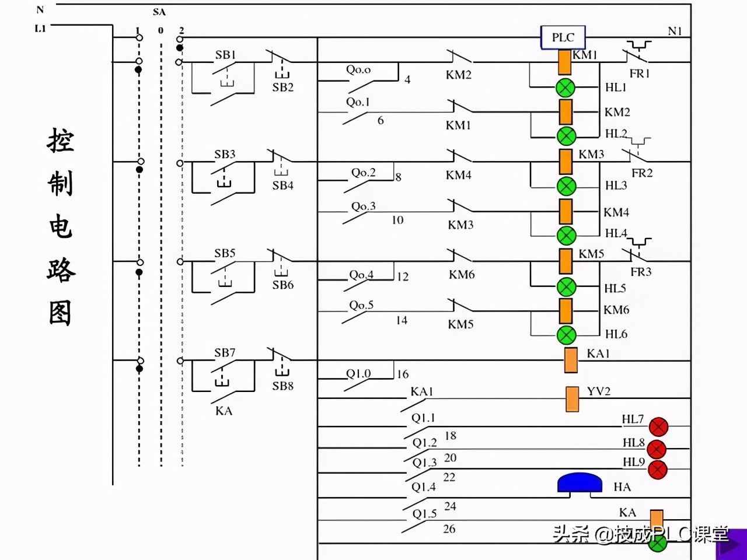Click the blue HA buzzer symbol
Viewport: 747px width, 560px height.
click(x=580, y=483)
